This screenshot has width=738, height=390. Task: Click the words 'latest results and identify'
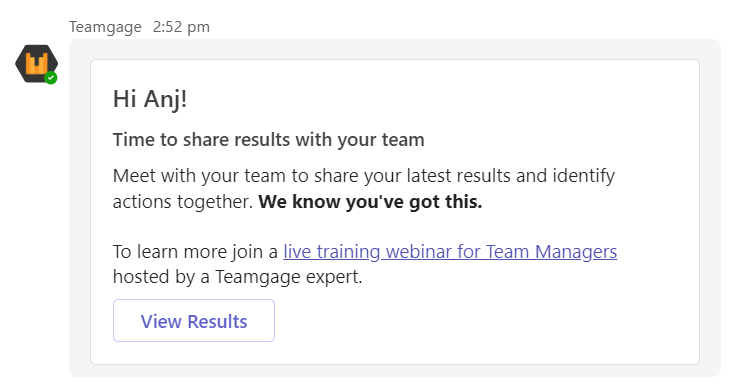pyautogui.click(x=511, y=176)
